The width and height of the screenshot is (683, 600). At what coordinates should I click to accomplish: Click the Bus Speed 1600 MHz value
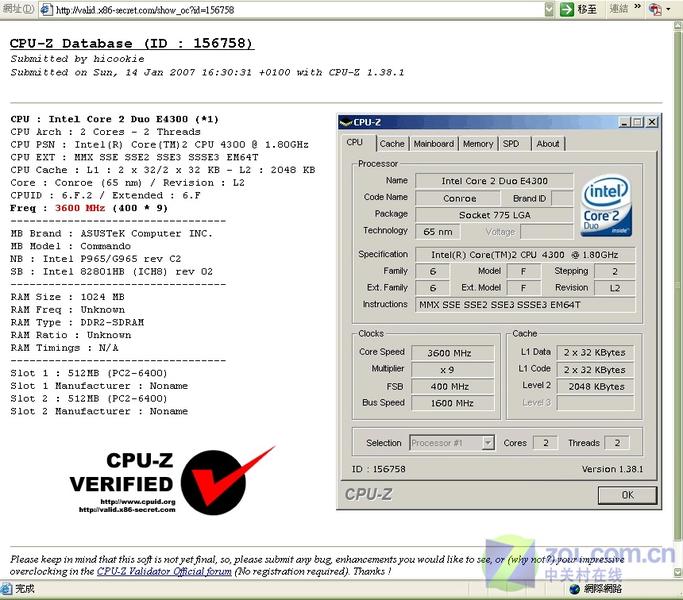(452, 403)
